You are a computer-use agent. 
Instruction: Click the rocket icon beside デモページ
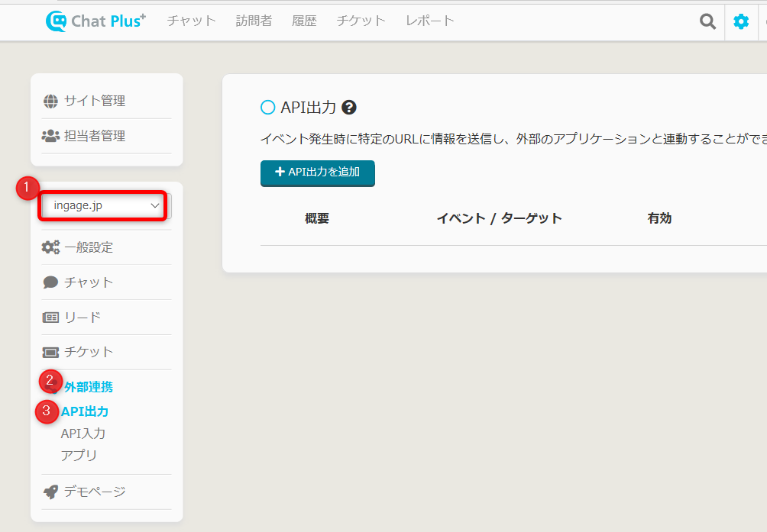click(x=50, y=492)
